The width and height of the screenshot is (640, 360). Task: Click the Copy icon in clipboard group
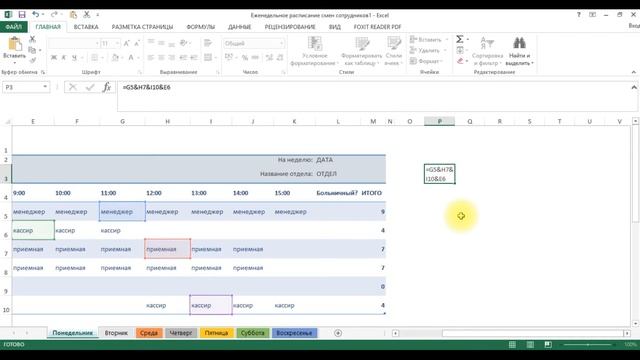pos(33,50)
